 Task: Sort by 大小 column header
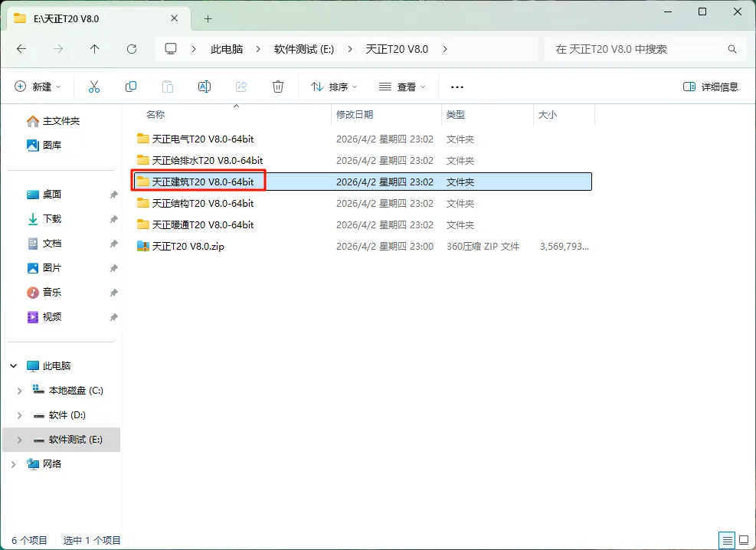[547, 115]
